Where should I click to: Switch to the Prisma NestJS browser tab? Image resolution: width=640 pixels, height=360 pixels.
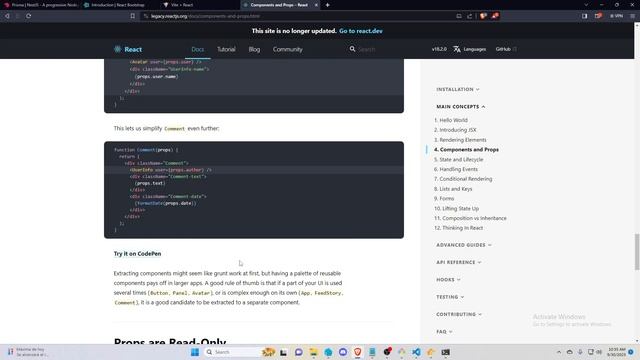pyautogui.click(x=40, y=5)
